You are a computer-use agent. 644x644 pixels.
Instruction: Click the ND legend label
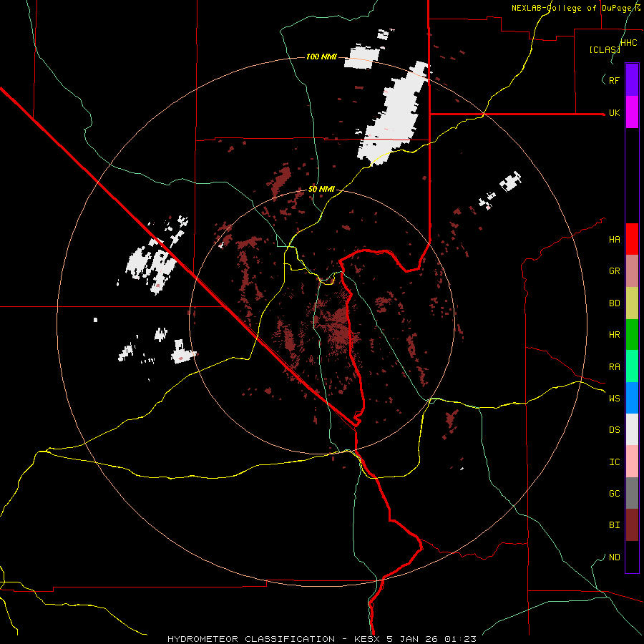point(615,557)
